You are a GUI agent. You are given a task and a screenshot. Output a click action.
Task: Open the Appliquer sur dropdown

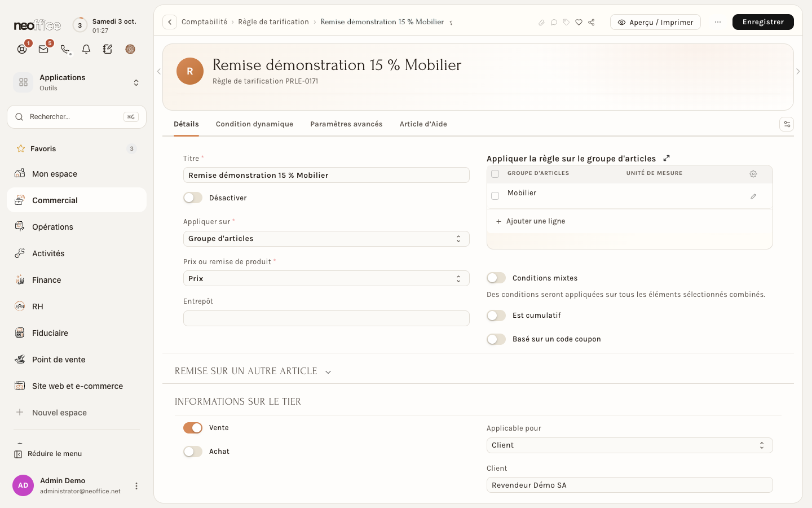point(326,239)
